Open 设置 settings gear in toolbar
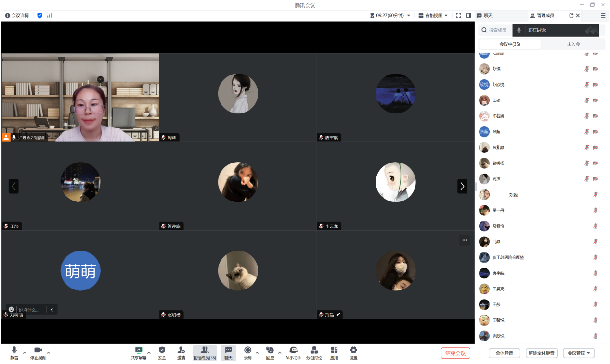This screenshot has width=610, height=364. click(353, 352)
